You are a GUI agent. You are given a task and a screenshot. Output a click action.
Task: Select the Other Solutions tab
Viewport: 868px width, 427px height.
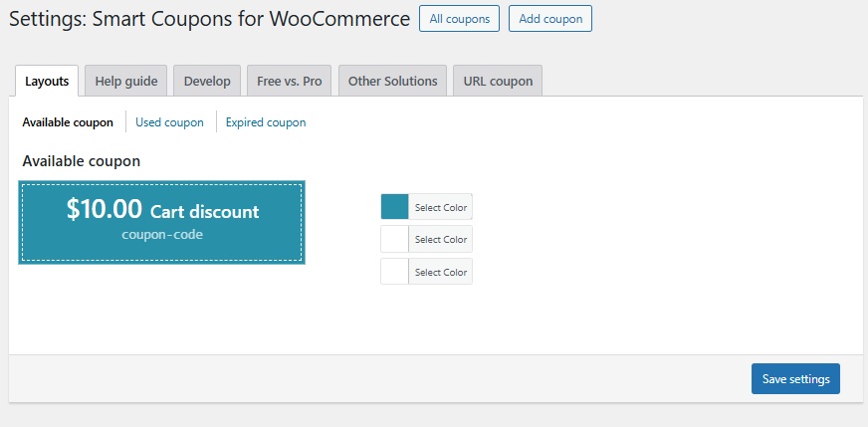[392, 82]
